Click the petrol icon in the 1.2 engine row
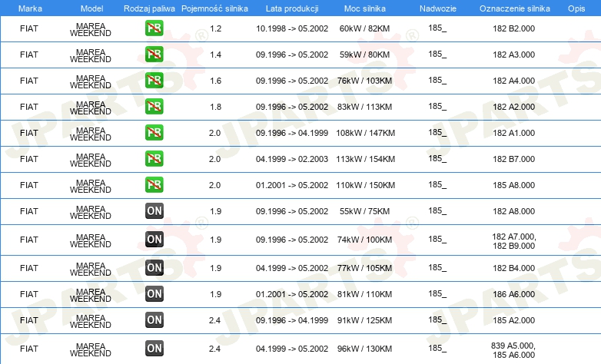The width and height of the screenshot is (601, 364). click(154, 28)
